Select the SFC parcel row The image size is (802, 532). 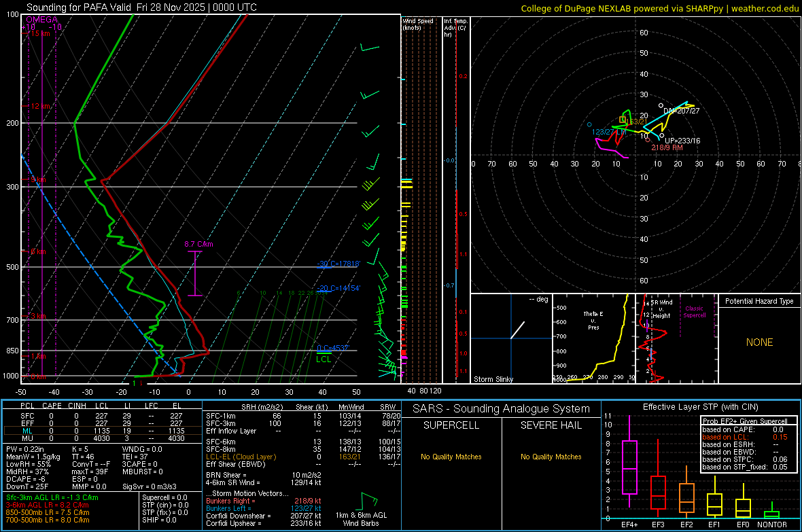[102, 416]
